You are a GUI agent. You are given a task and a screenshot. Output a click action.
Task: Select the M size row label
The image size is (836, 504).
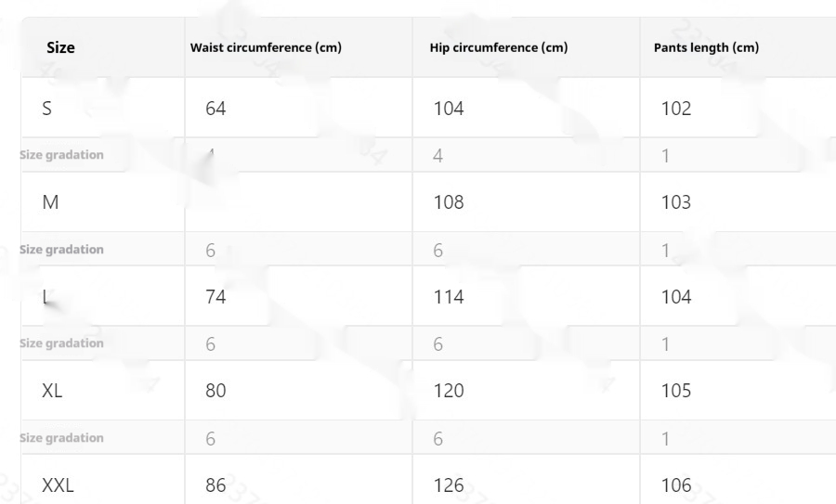[51, 203]
